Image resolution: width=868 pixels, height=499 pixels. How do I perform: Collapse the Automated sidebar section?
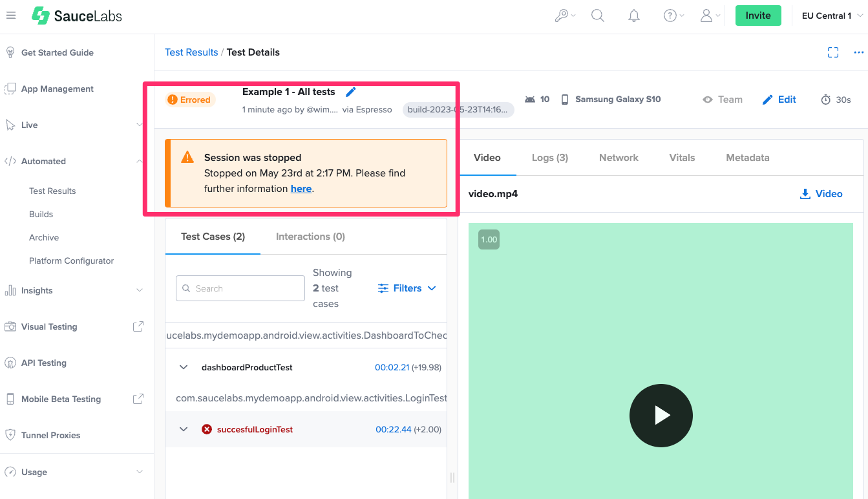(x=140, y=161)
